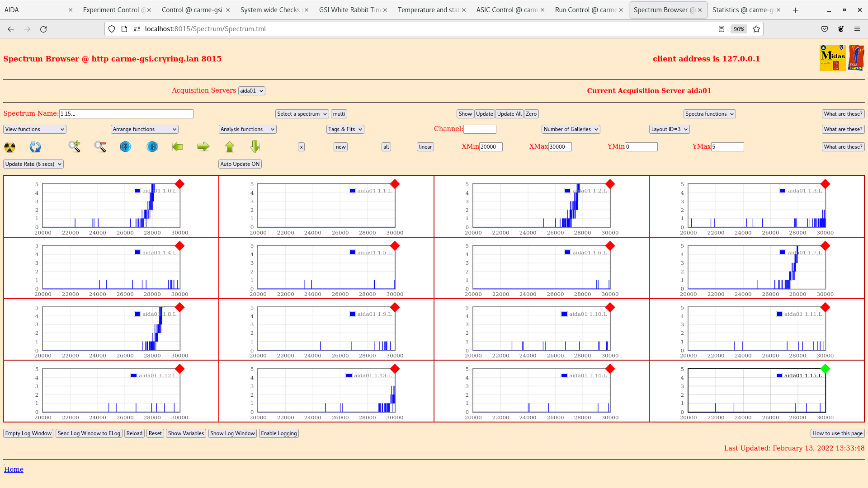This screenshot has height=488, width=868.
Task: Click the zoom out magnifier icon
Action: click(x=100, y=146)
